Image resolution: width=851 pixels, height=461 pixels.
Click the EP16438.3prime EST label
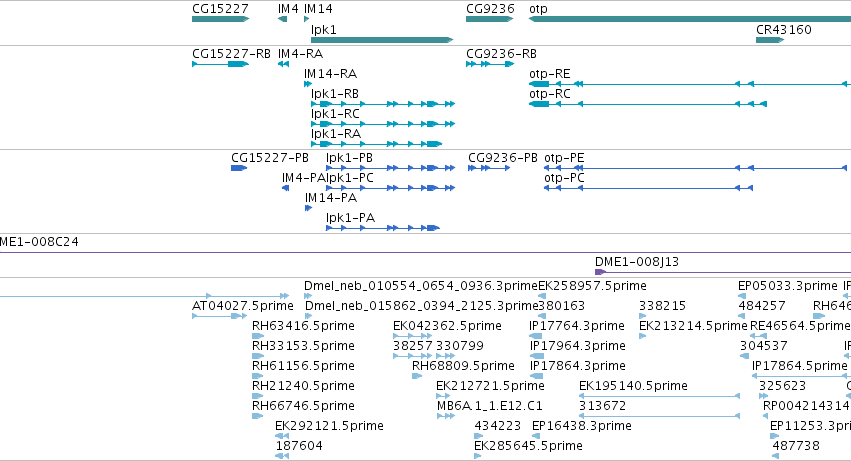click(x=582, y=426)
